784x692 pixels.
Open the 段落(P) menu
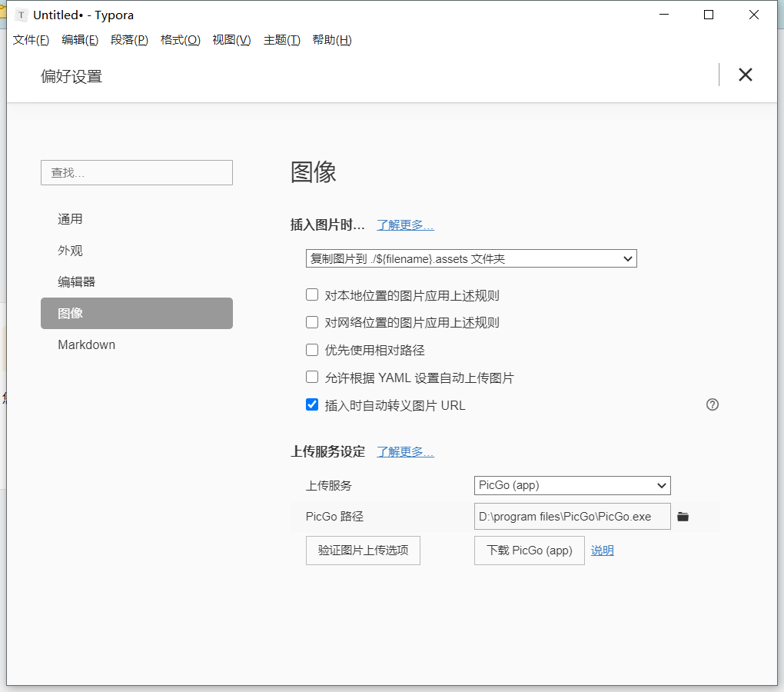click(x=129, y=40)
